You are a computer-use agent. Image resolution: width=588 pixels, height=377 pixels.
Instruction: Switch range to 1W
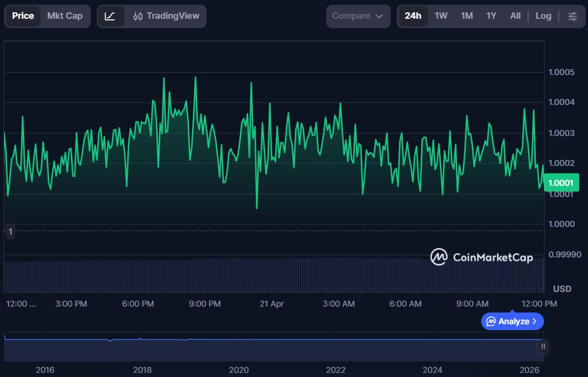[x=441, y=16]
